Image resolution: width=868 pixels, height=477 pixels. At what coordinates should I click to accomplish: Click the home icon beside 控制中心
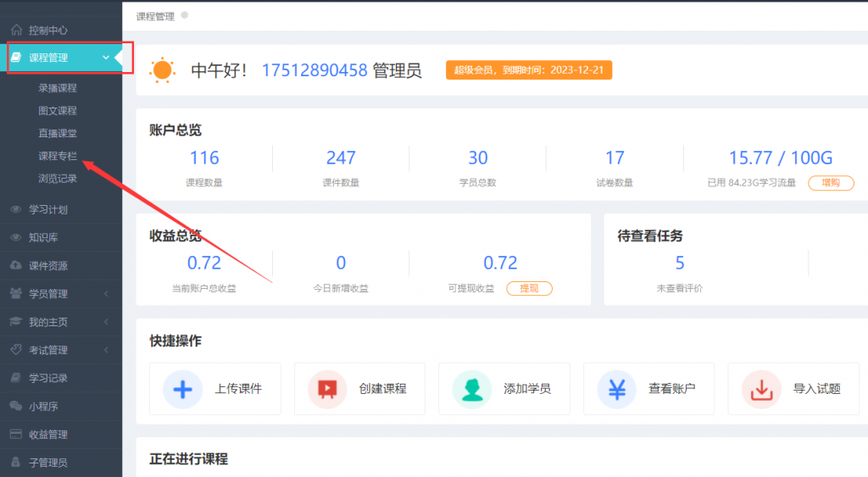(16, 30)
